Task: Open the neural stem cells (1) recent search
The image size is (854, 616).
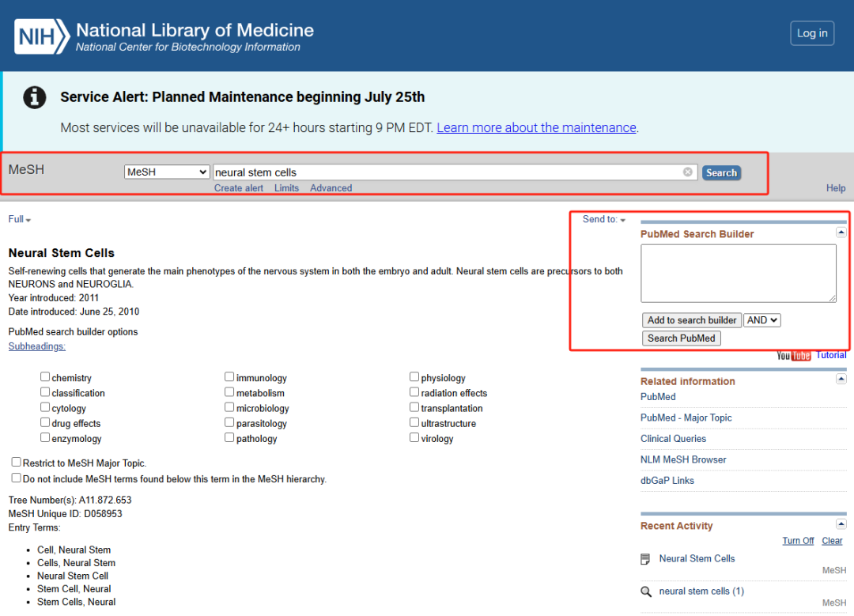Action: pos(701,591)
